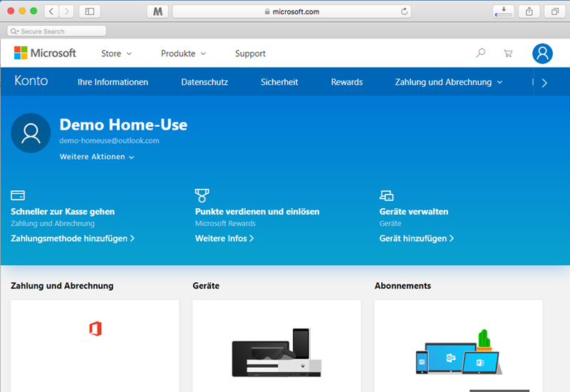570x392 pixels.
Task: Click the Safari back navigation arrow
Action: point(51,11)
